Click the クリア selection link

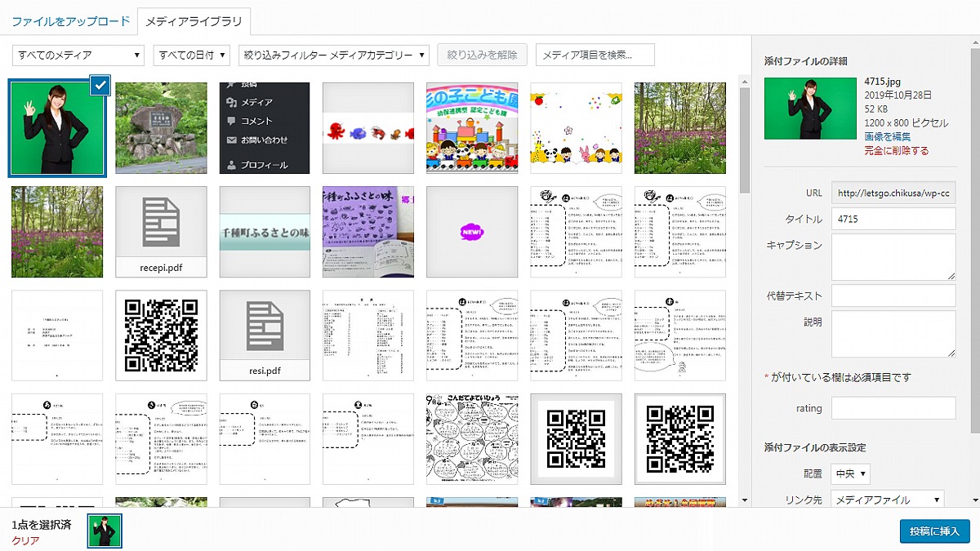point(24,540)
